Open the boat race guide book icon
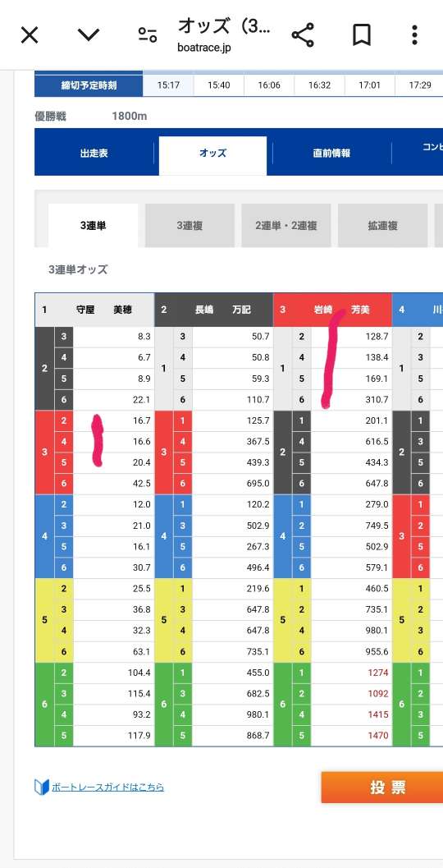Screen dimensions: 443x868 42,787
